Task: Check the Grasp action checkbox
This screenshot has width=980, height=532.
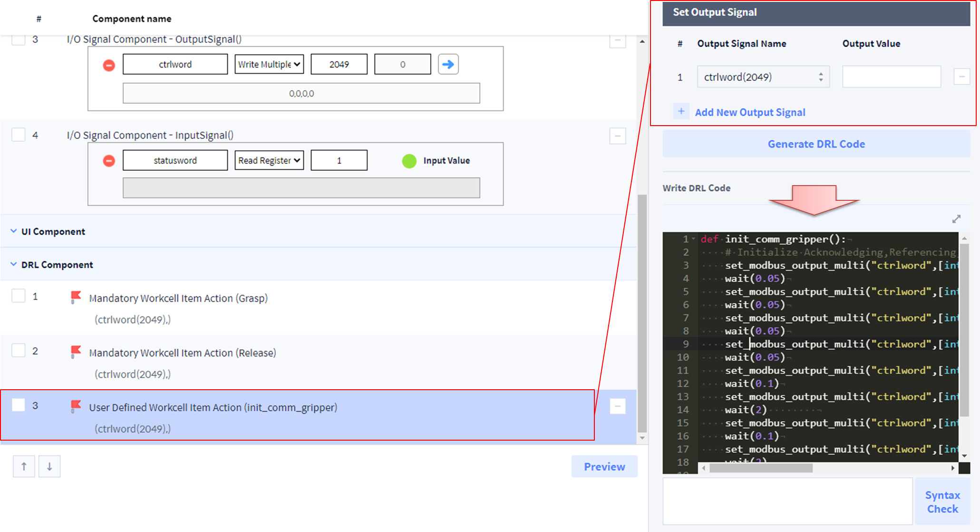Action: coord(19,296)
